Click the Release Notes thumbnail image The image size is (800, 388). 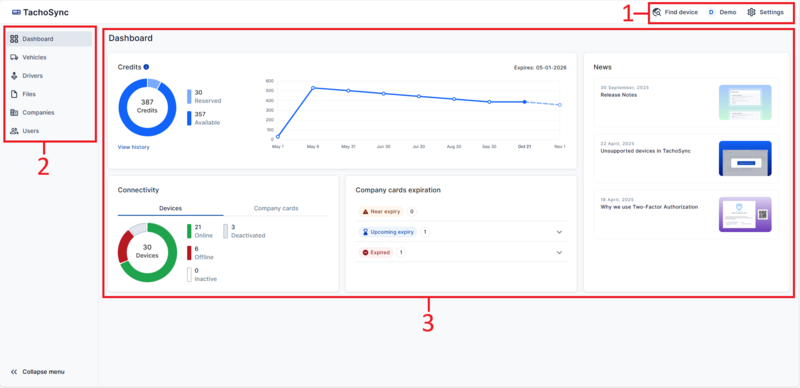pos(745,102)
